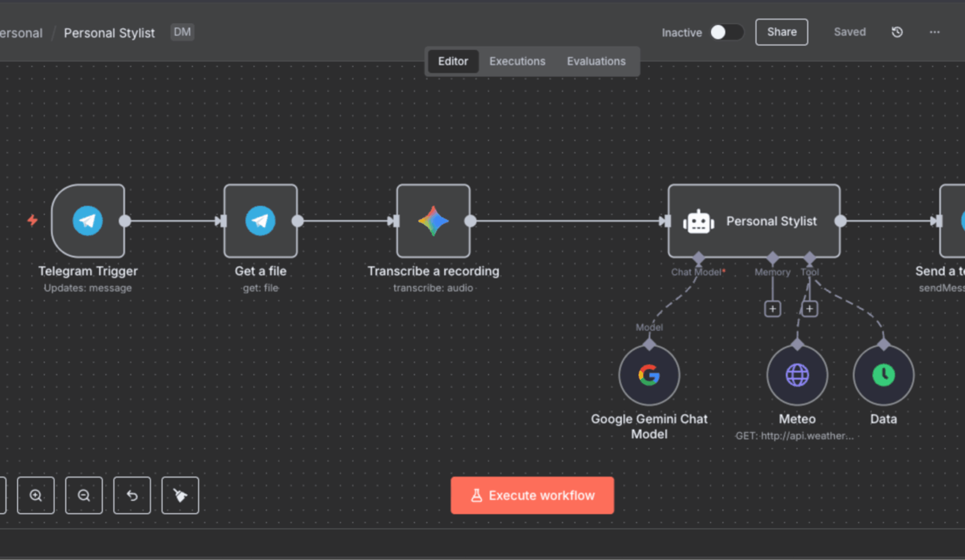Zoom out of the canvas
The image size is (965, 560).
tap(84, 495)
